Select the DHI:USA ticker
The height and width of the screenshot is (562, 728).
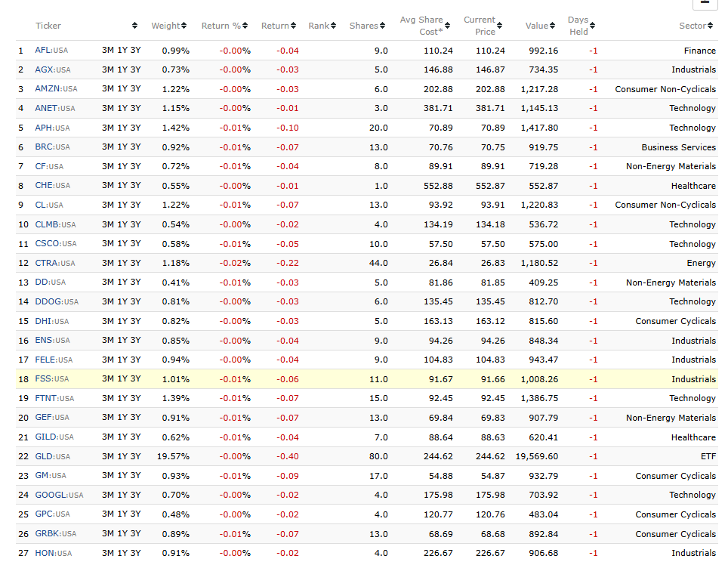[51, 321]
